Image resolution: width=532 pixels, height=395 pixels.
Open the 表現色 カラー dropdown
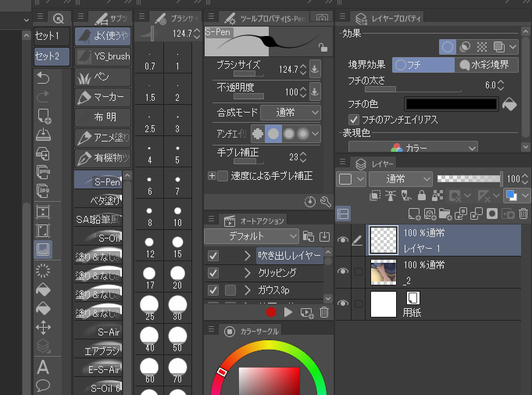(x=413, y=148)
